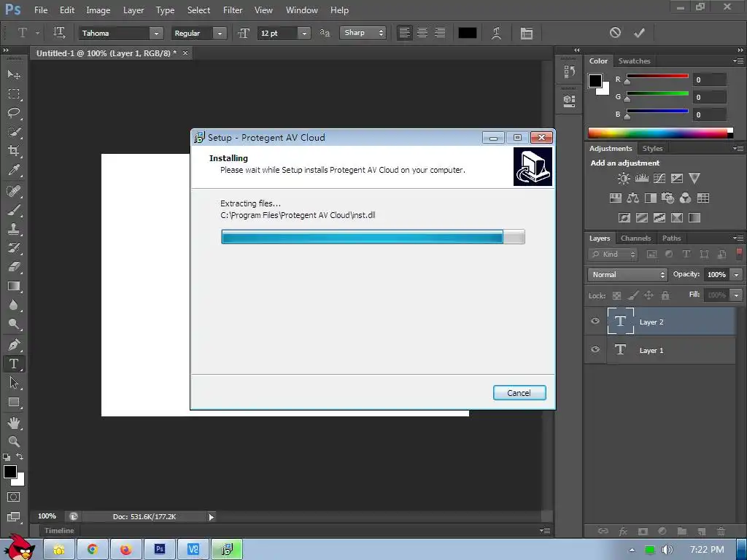Image resolution: width=747 pixels, height=560 pixels.
Task: Select the History Brush tool
Action: tap(13, 248)
